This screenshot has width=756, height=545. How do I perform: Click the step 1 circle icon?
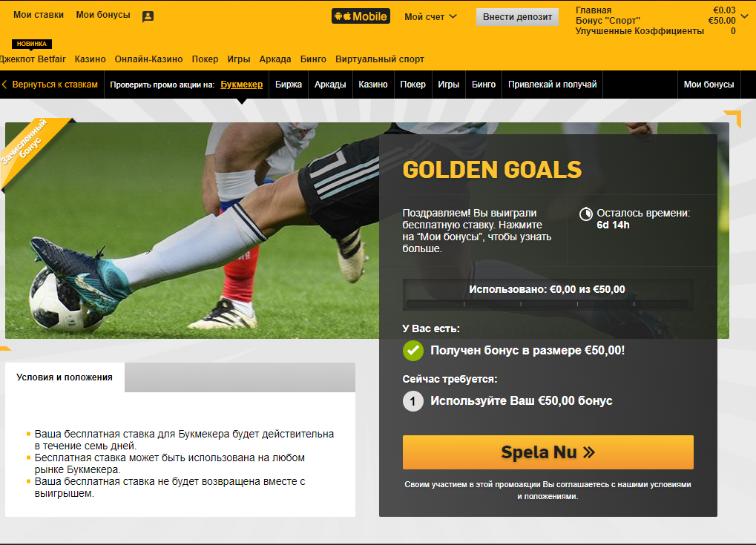[412, 401]
